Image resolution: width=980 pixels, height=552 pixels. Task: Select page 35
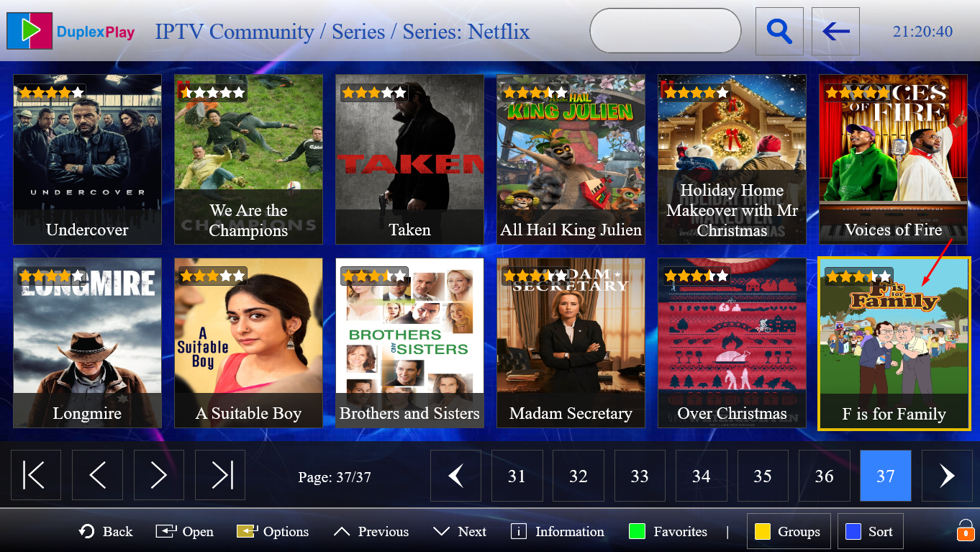click(763, 476)
